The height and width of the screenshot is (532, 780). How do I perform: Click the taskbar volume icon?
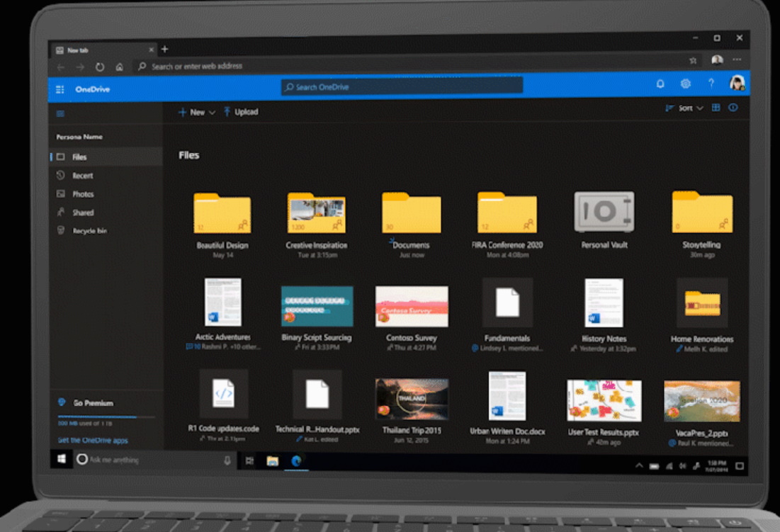tap(682, 466)
